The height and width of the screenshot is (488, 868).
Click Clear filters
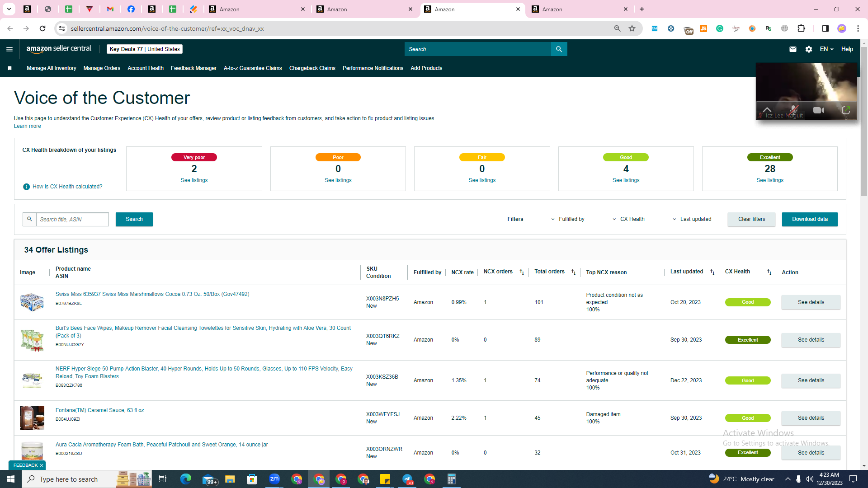(x=751, y=219)
